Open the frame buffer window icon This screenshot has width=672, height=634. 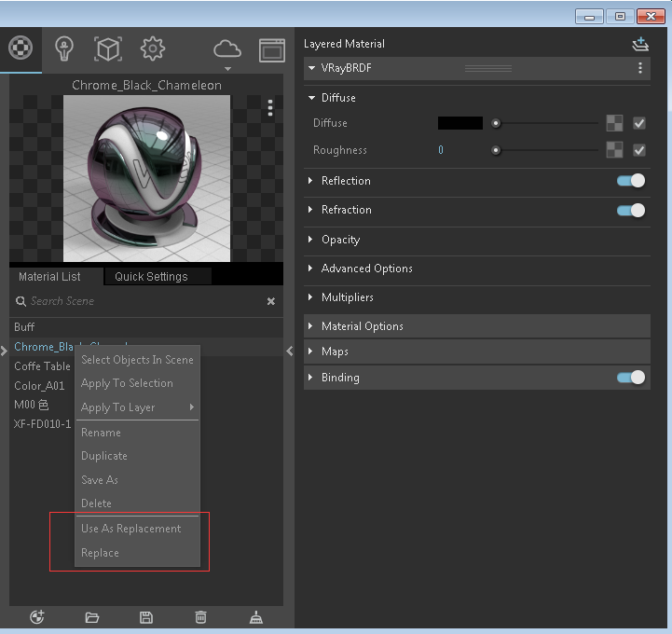[271, 49]
